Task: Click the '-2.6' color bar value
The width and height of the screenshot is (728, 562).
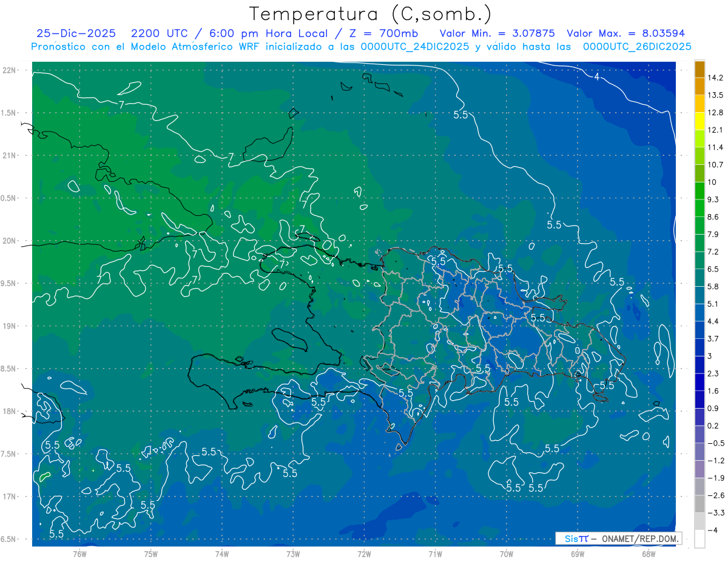Action: point(715,495)
